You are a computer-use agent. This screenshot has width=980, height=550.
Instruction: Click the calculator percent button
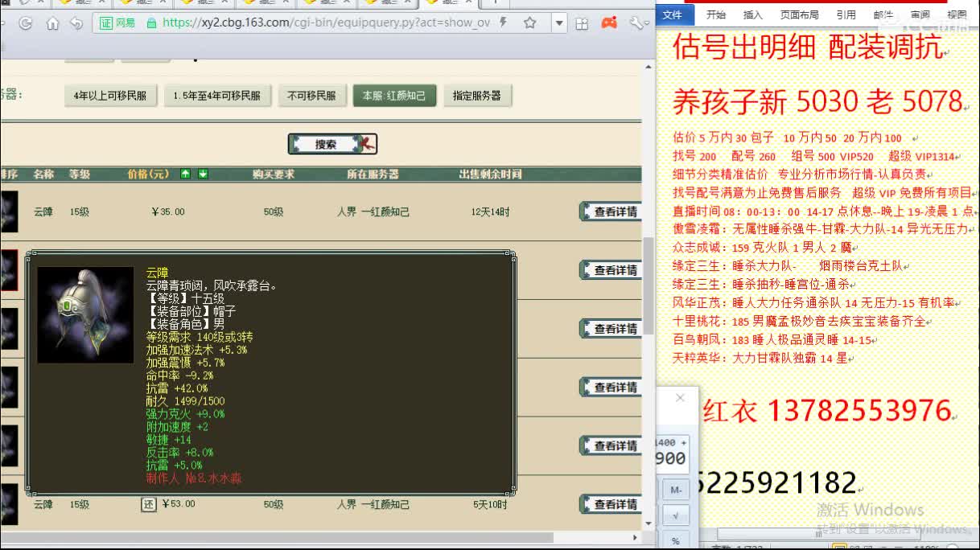point(676,540)
